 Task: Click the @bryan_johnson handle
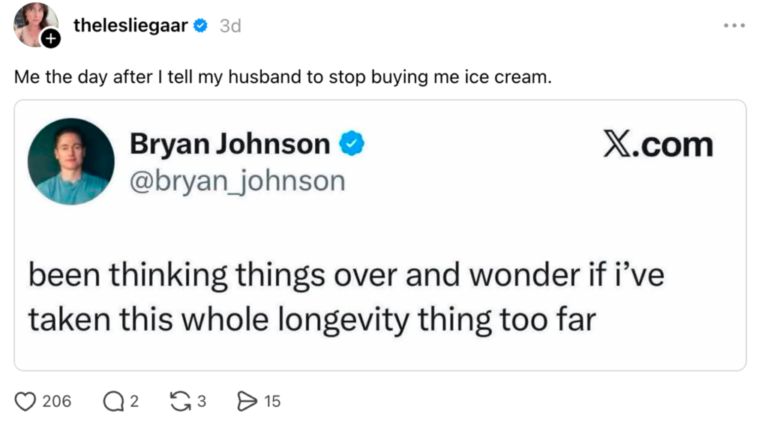(238, 181)
